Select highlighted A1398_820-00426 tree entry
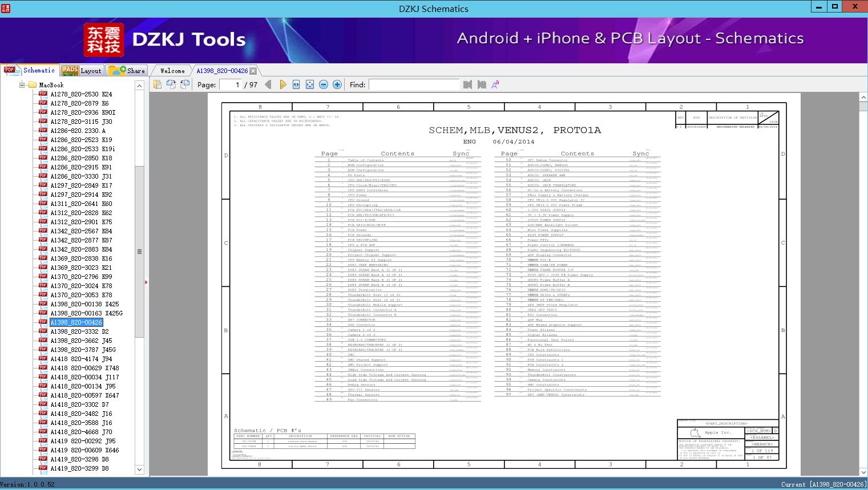This screenshot has width=868, height=490. pyautogui.click(x=76, y=322)
